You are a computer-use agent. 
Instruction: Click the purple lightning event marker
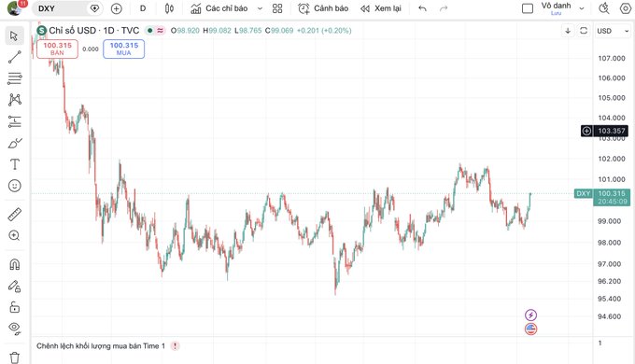coord(531,315)
